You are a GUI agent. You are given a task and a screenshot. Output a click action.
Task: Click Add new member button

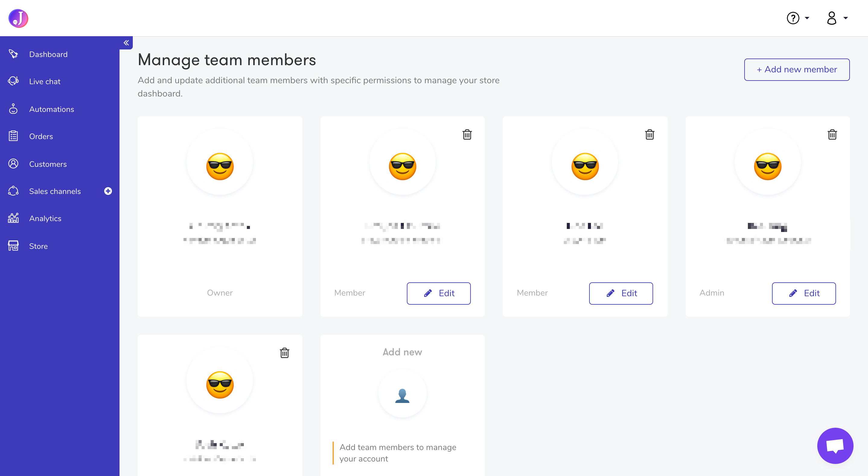[796, 70]
